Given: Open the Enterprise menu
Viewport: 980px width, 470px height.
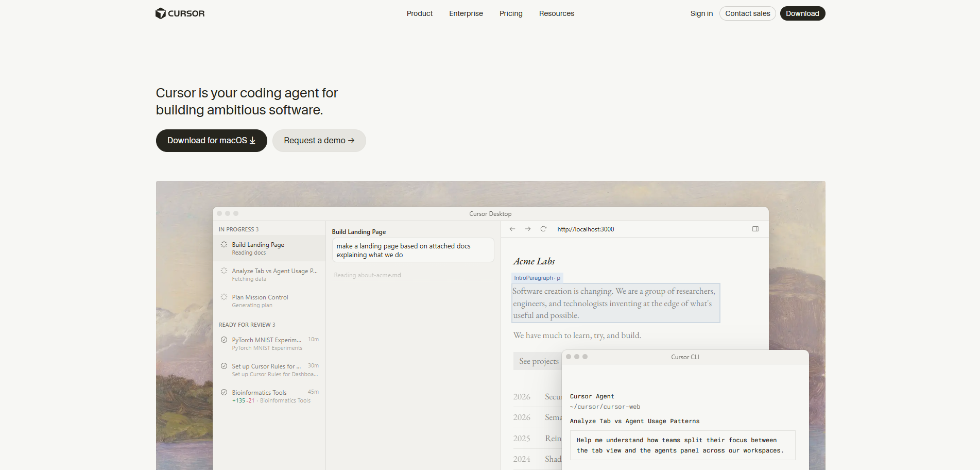Looking at the screenshot, I should pyautogui.click(x=466, y=13).
